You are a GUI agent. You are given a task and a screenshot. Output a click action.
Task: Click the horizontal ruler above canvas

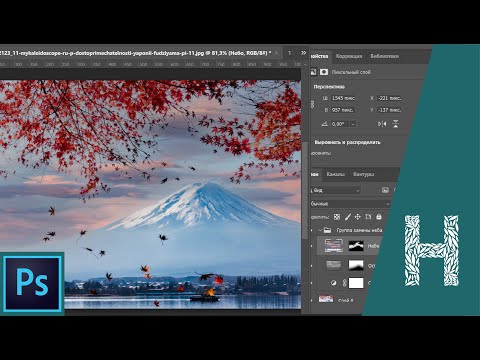[152, 64]
